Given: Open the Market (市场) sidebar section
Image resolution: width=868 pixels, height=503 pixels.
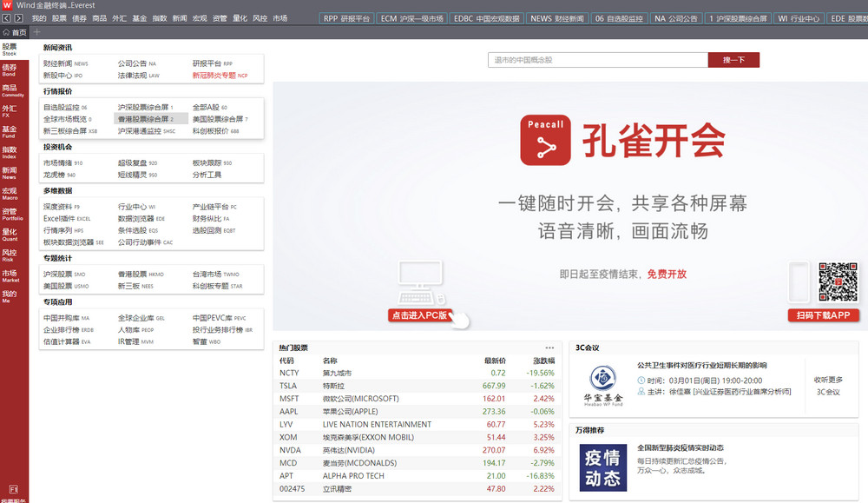Looking at the screenshot, I should (10, 276).
